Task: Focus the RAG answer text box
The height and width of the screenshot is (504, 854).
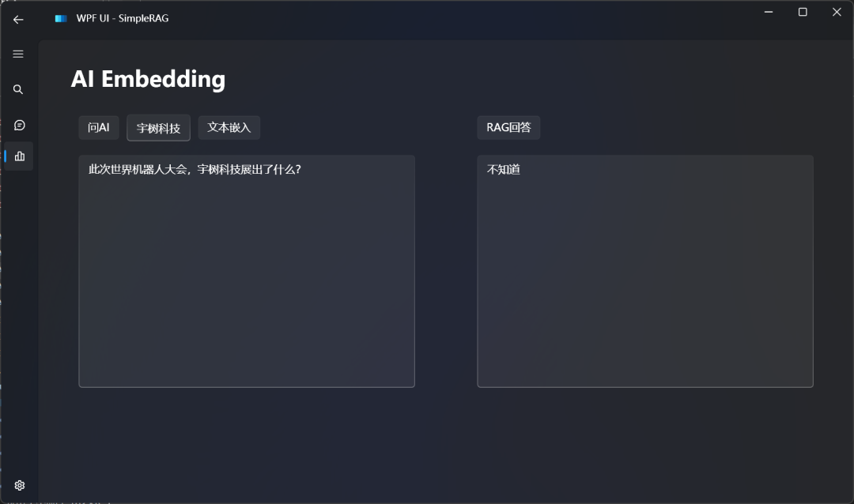Action: point(645,271)
